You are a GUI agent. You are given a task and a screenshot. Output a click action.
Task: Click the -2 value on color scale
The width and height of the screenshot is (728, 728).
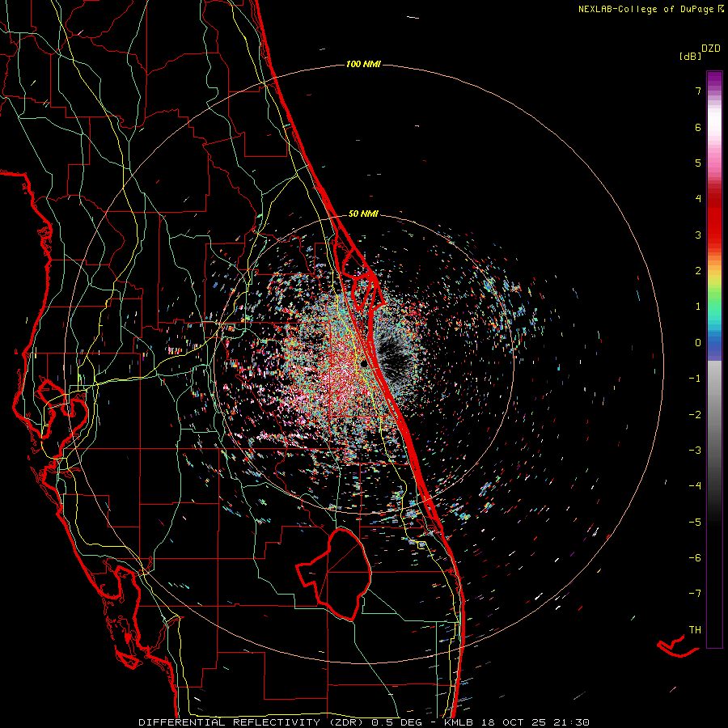click(x=695, y=414)
